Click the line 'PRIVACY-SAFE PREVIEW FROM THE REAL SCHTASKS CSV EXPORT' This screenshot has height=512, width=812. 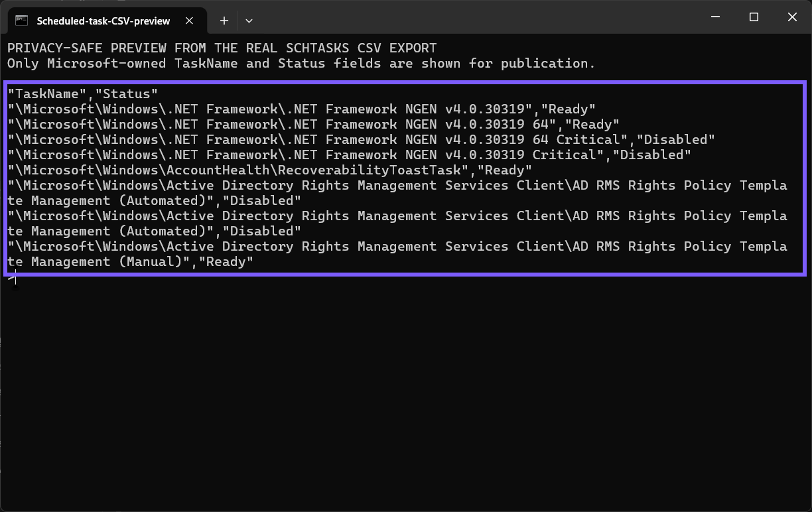222,48
